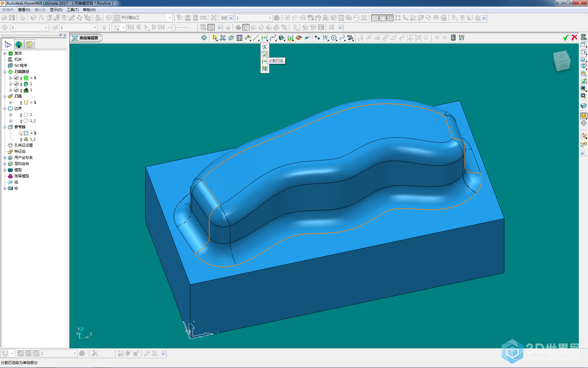
Task: Click the insert model into curve box icon
Action: point(282,38)
